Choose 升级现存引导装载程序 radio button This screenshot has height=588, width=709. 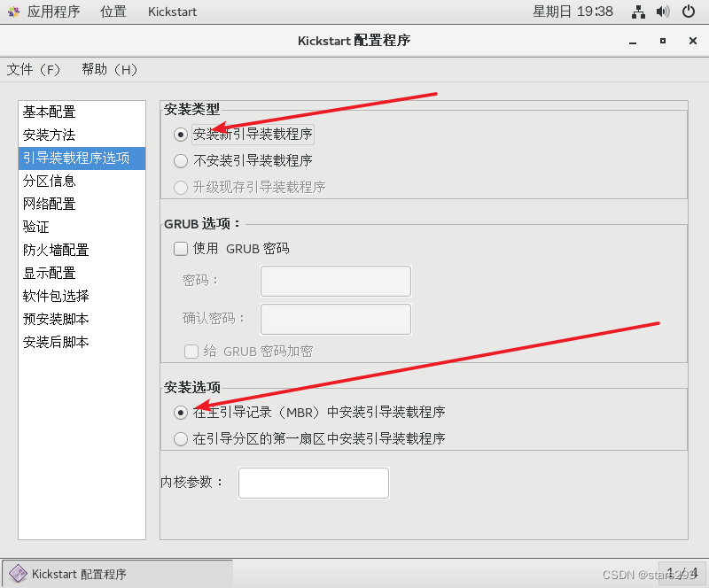click(x=181, y=188)
